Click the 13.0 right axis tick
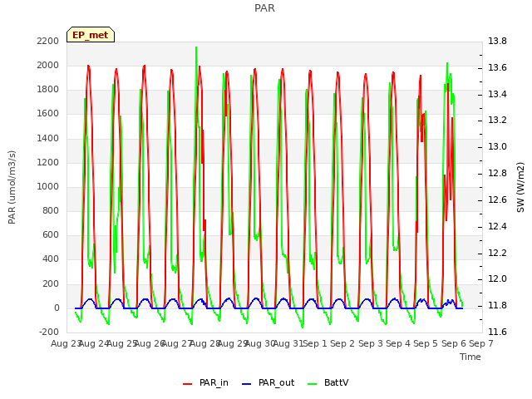This screenshot has width=532, height=399. [x=497, y=146]
